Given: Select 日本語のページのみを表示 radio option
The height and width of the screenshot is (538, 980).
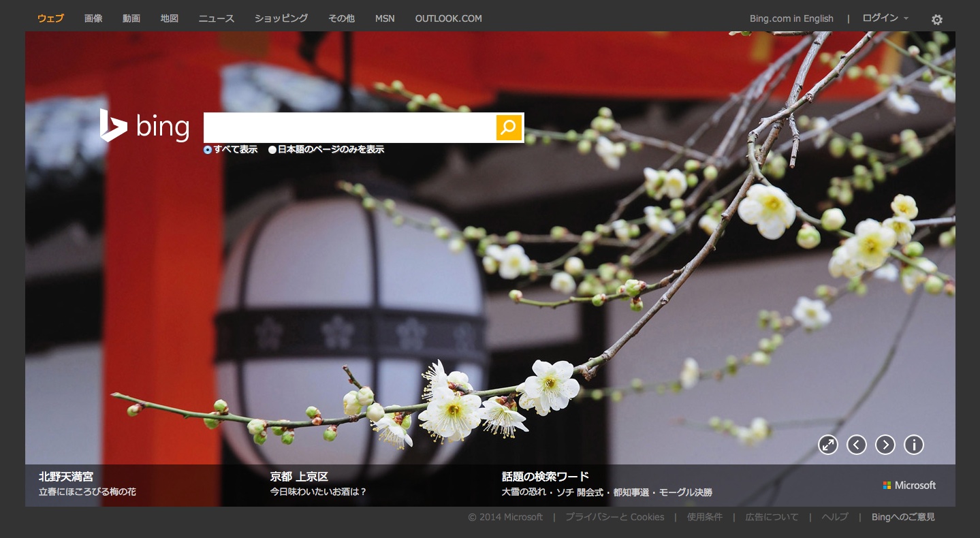Looking at the screenshot, I should (272, 150).
